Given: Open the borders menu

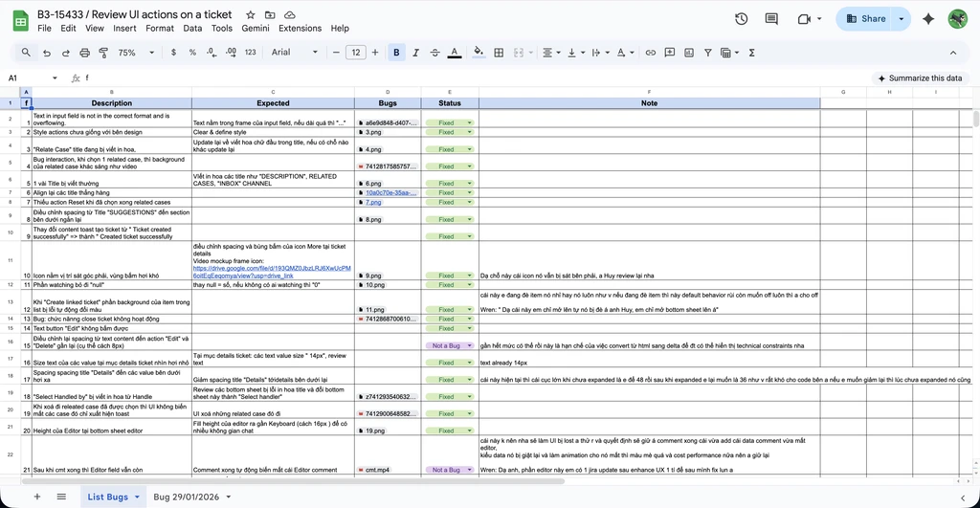Looking at the screenshot, I should (x=499, y=53).
